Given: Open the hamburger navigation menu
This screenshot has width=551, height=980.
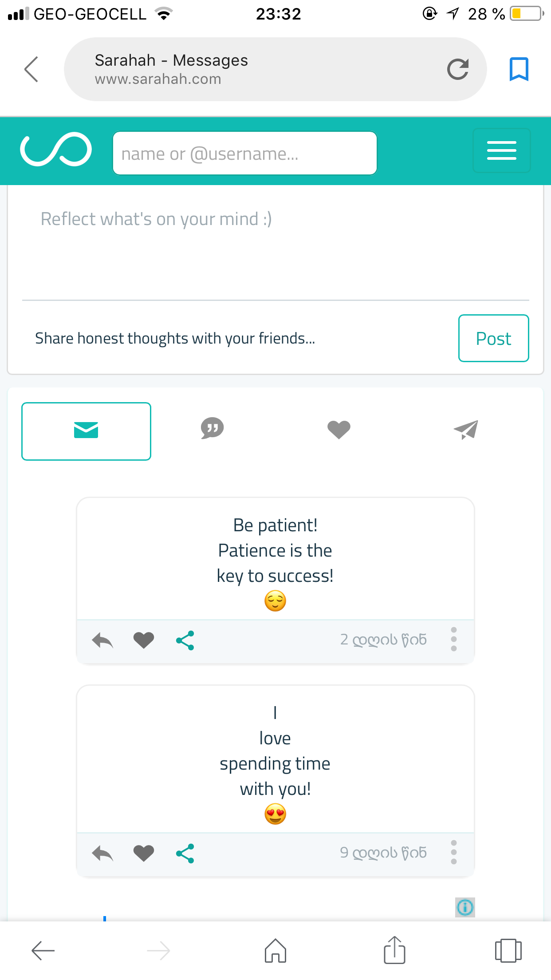Looking at the screenshot, I should pos(501,150).
